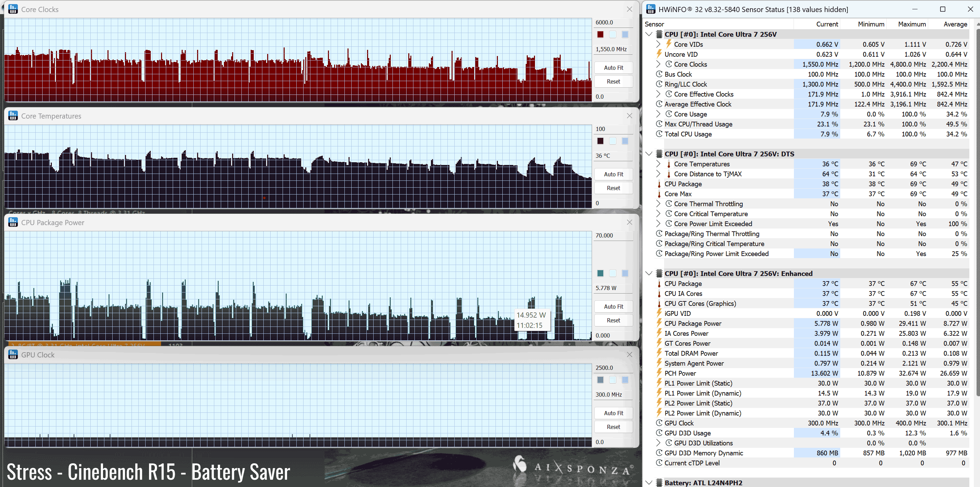Click the GPU Clock graph window icon
Image resolution: width=980 pixels, height=487 pixels.
click(13, 354)
